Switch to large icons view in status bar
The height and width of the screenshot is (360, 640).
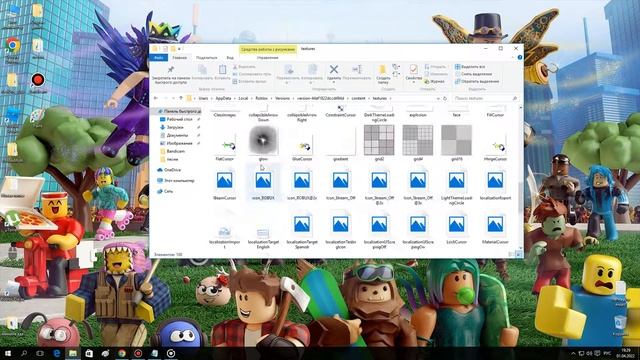pyautogui.click(x=518, y=254)
